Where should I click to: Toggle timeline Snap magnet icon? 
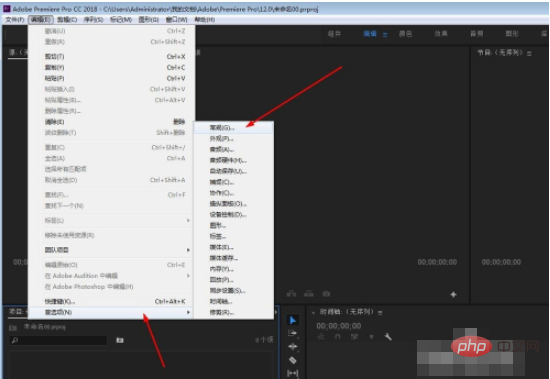(x=337, y=337)
